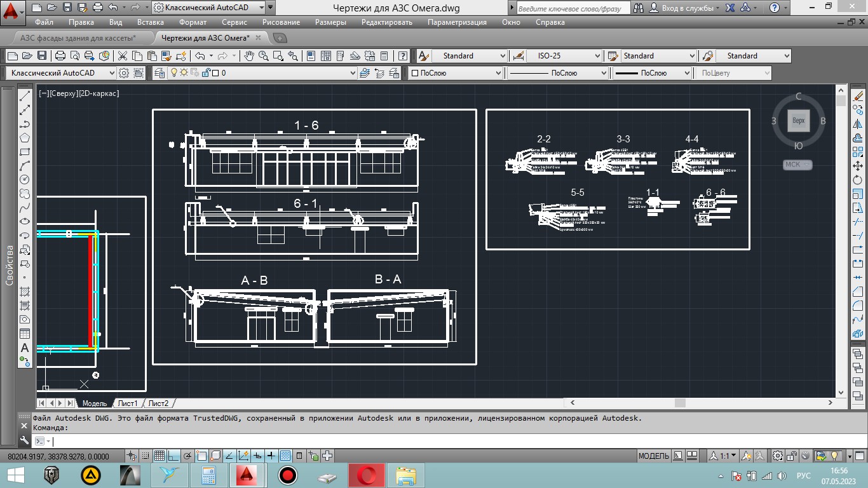Image resolution: width=868 pixels, height=488 pixels.
Task: Open the Файл menu
Action: tap(44, 22)
